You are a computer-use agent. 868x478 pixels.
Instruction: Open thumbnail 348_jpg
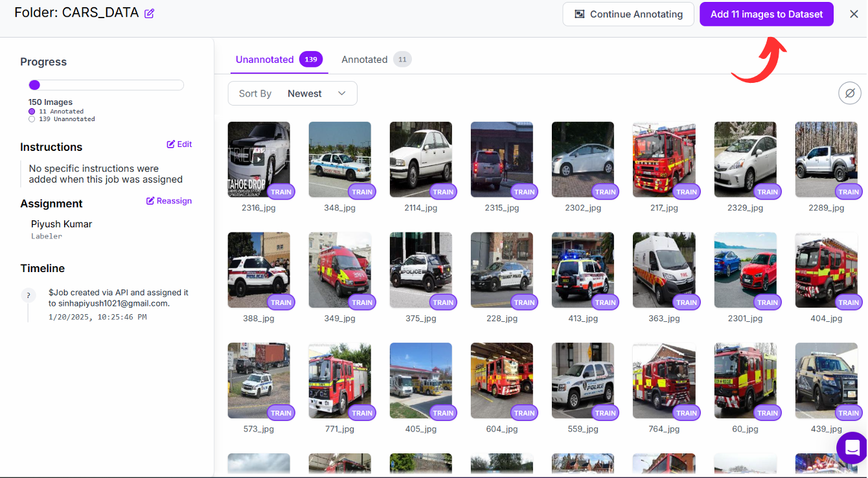340,159
